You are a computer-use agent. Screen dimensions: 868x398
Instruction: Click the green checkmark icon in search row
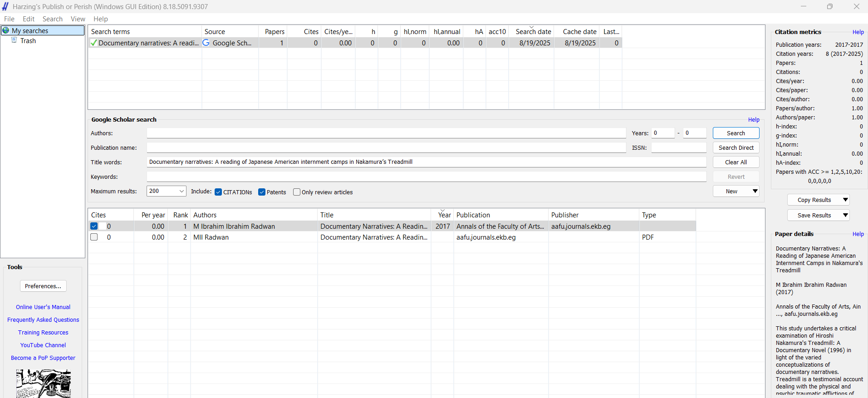pos(94,43)
